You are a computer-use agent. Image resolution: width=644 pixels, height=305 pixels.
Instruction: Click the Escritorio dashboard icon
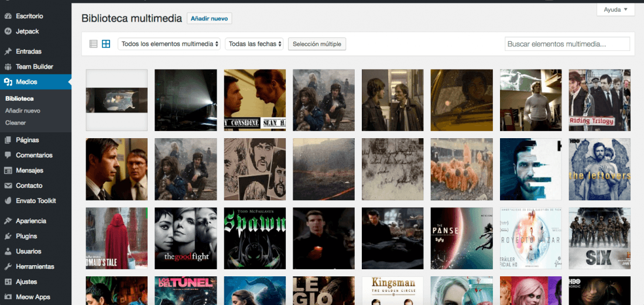pos(8,16)
